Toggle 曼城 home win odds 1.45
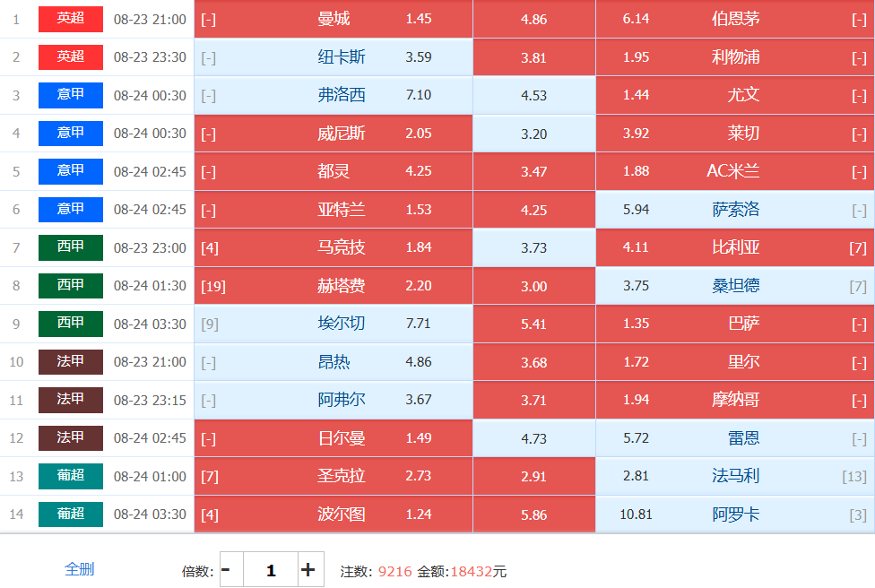The width and height of the screenshot is (875, 588). pos(334,19)
